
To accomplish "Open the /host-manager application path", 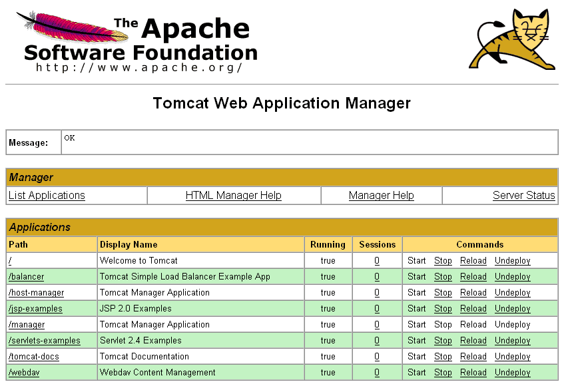I will [x=37, y=293].
